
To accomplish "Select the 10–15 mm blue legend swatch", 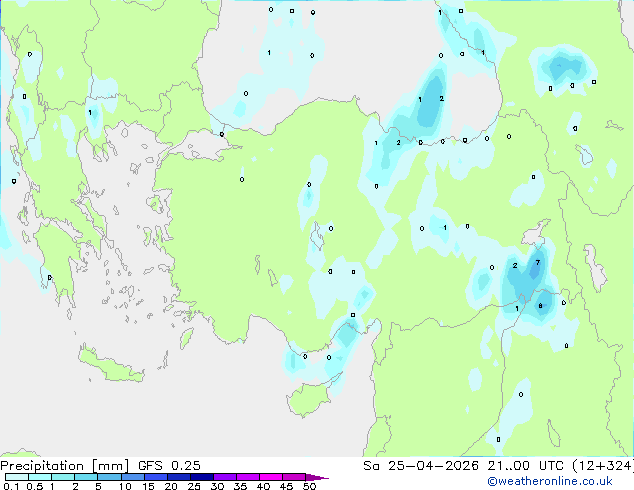I will tap(133, 477).
